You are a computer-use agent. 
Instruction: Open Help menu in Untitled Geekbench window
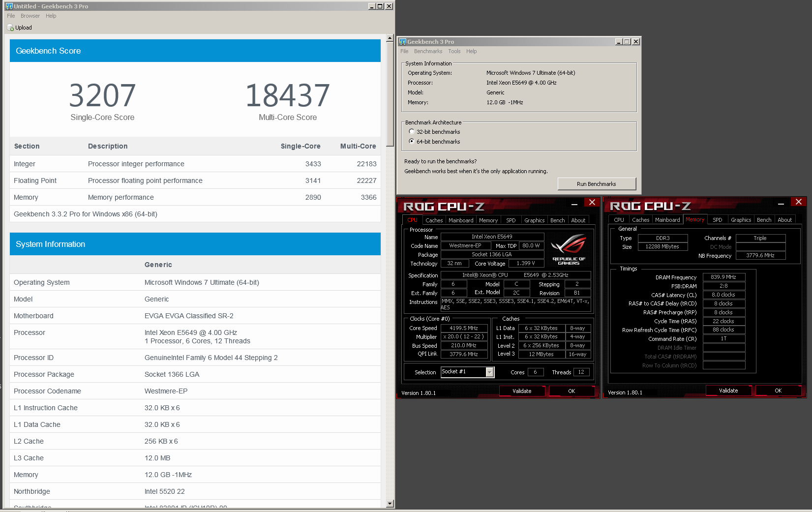click(x=51, y=16)
